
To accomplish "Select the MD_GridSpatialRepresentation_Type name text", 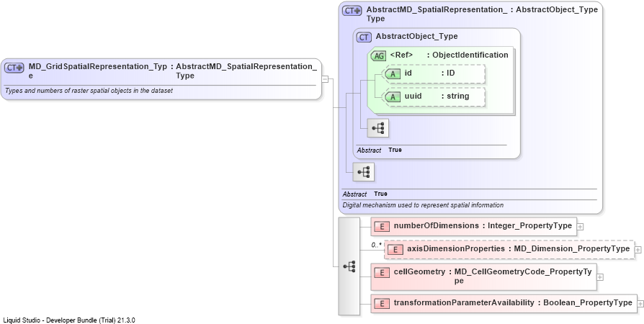I will tap(98, 71).
